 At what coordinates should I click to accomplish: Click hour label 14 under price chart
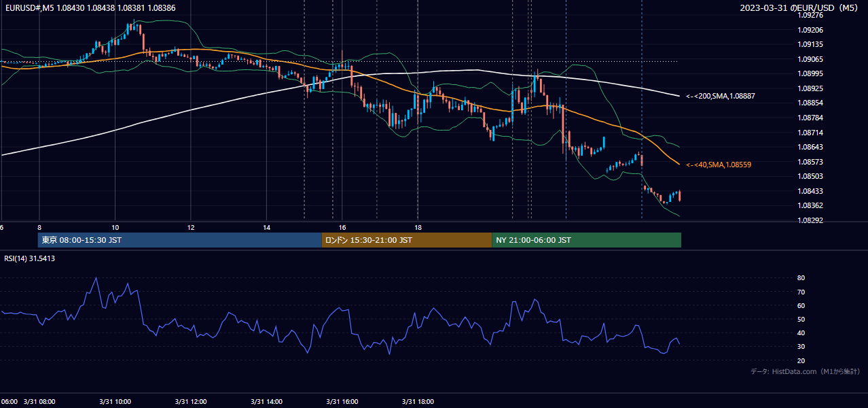point(267,227)
